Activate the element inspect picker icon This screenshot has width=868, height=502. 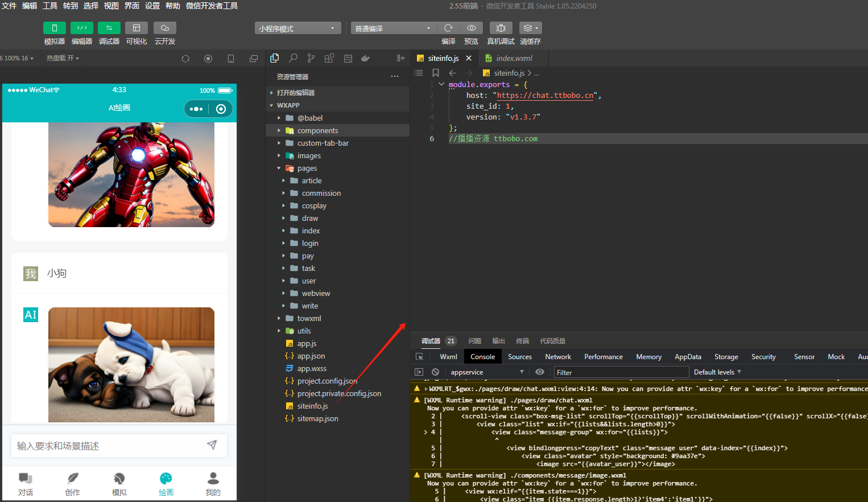pyautogui.click(x=420, y=357)
